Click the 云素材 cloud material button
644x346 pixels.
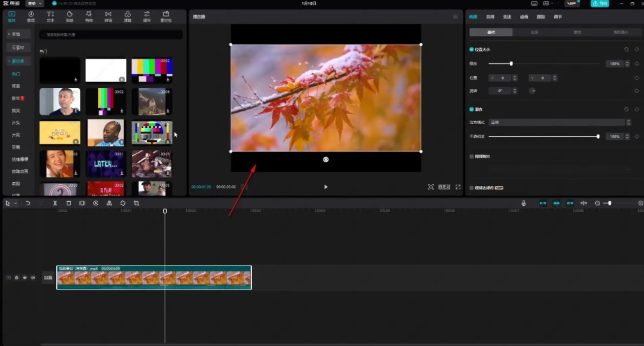pos(19,47)
